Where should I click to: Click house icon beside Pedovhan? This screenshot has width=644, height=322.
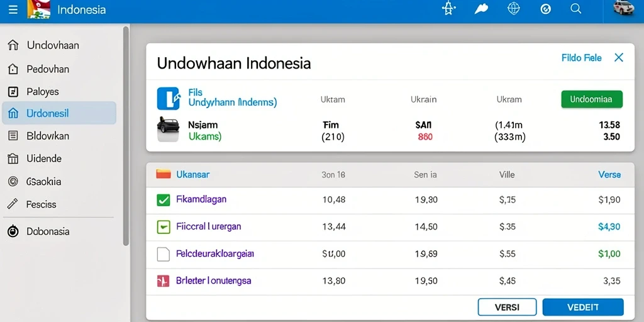(x=13, y=69)
